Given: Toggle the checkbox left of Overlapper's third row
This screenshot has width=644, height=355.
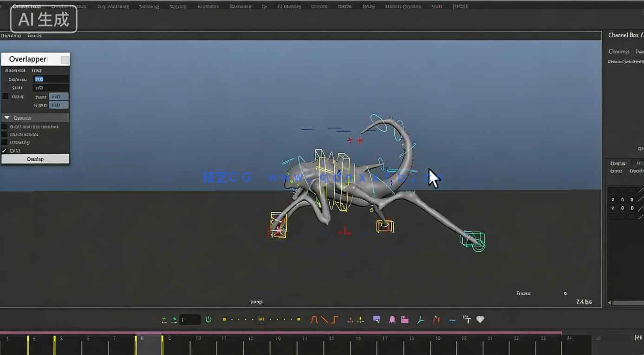Looking at the screenshot, I should click(x=6, y=96).
